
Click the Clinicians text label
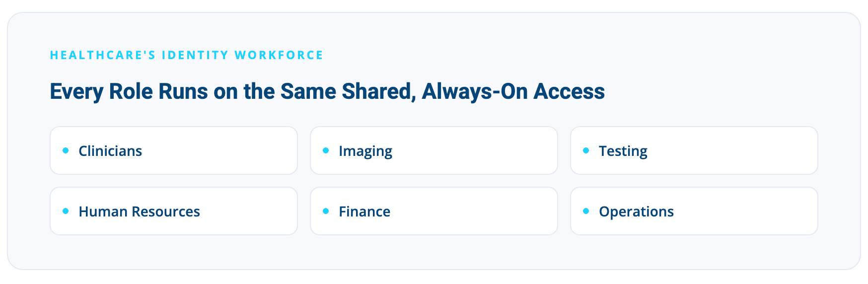110,151
